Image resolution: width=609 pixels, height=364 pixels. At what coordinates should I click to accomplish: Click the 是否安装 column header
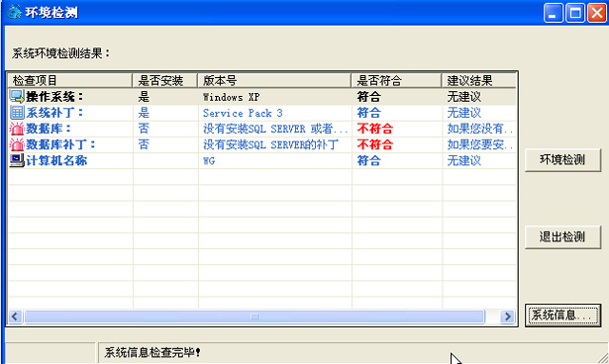point(165,80)
